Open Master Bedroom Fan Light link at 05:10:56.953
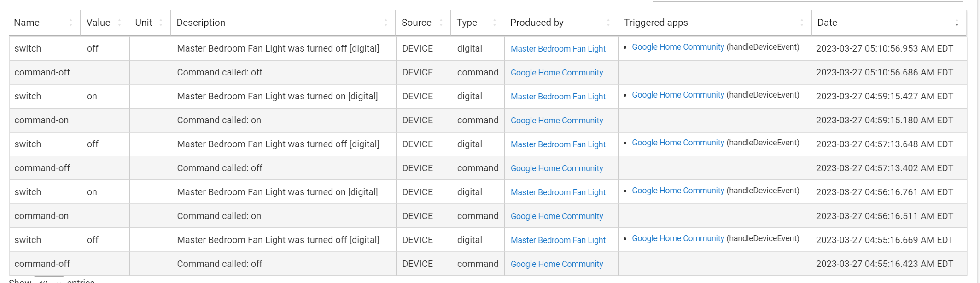The width and height of the screenshot is (980, 283). point(558,49)
